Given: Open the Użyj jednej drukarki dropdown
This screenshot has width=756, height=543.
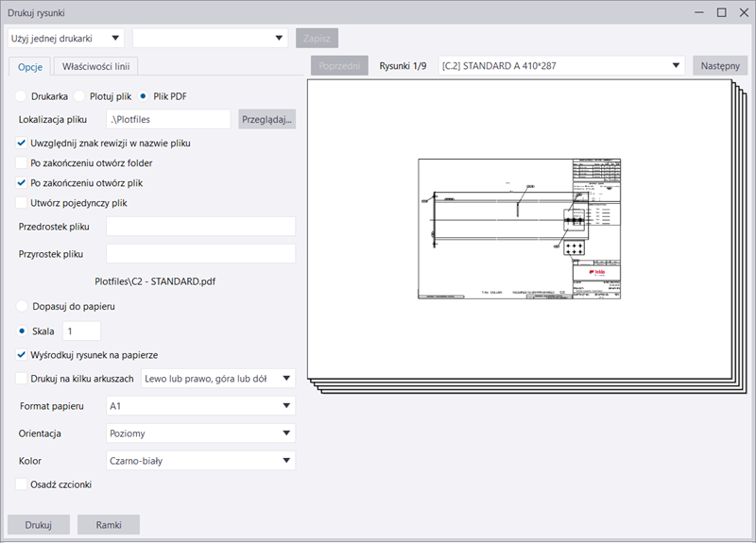Looking at the screenshot, I should click(x=65, y=38).
